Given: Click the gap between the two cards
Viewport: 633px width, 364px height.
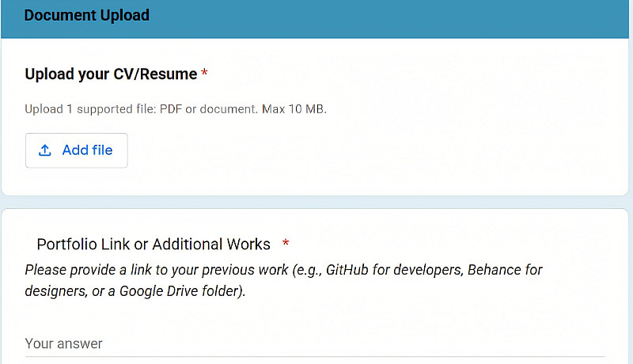Looking at the screenshot, I should pos(316,202).
